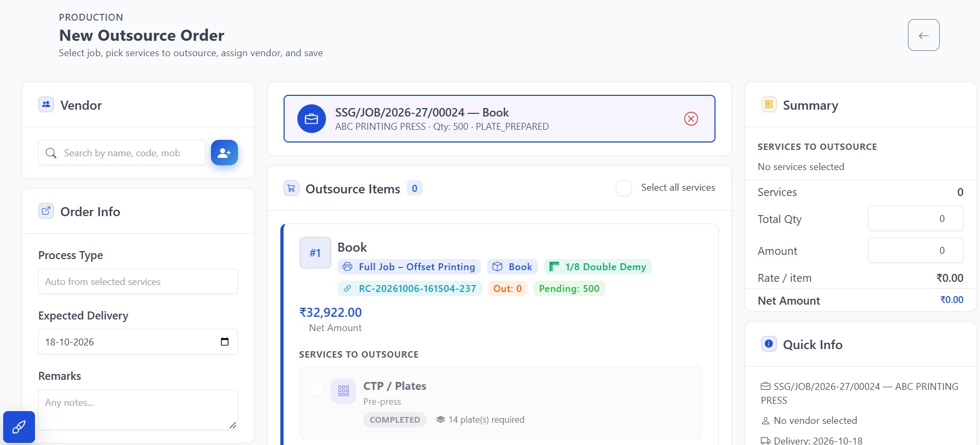The width and height of the screenshot is (980, 445).
Task: Click the blue rocket button at bottom left
Action: [x=19, y=427]
